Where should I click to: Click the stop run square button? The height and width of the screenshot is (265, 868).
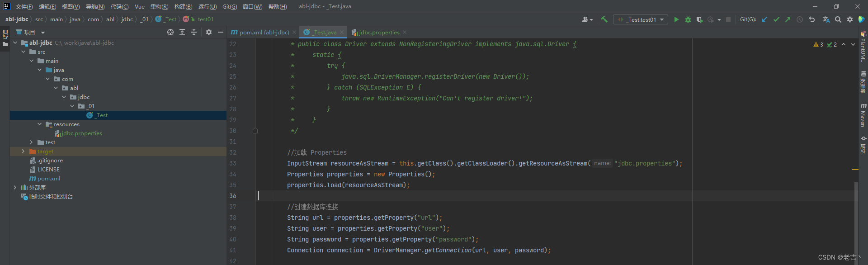tap(728, 19)
